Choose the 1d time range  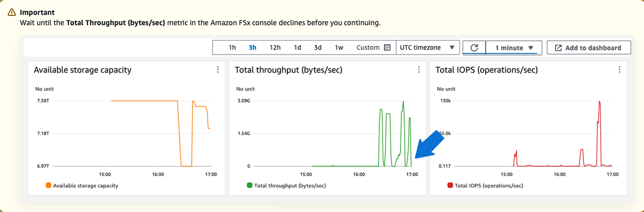click(298, 48)
